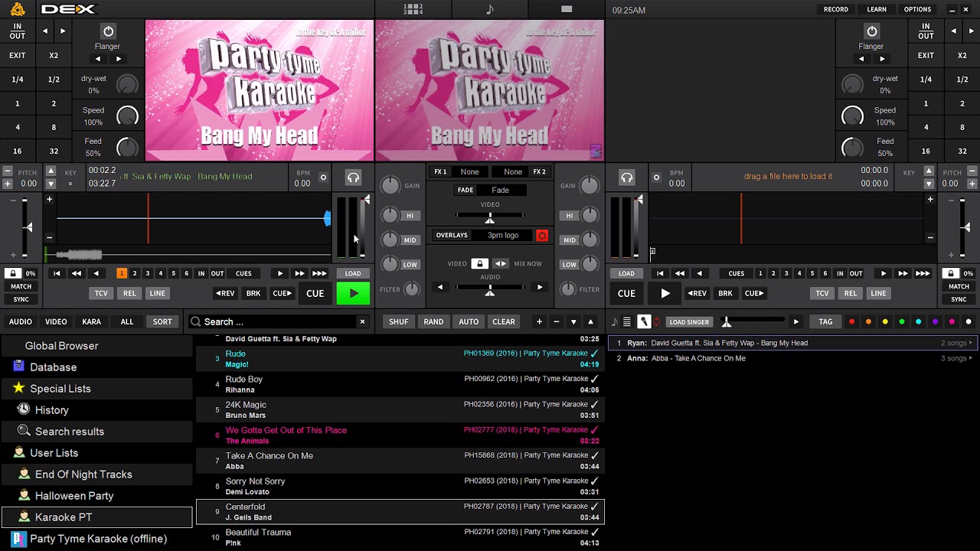This screenshot has width=980, height=551.
Task: Click right deck skip to start icon
Action: coord(660,273)
